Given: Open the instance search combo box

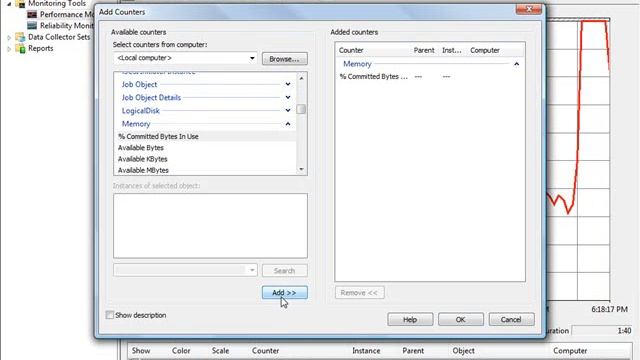Looking at the screenshot, I should tap(185, 270).
